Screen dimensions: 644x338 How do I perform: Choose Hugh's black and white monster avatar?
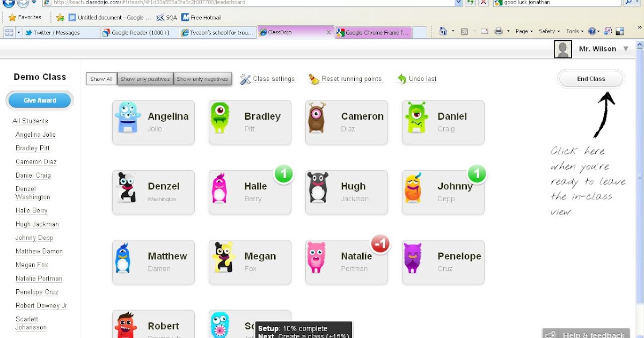pos(318,187)
